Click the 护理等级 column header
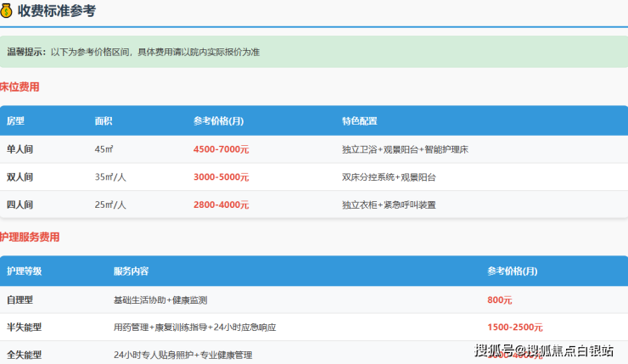 pyautogui.click(x=24, y=272)
